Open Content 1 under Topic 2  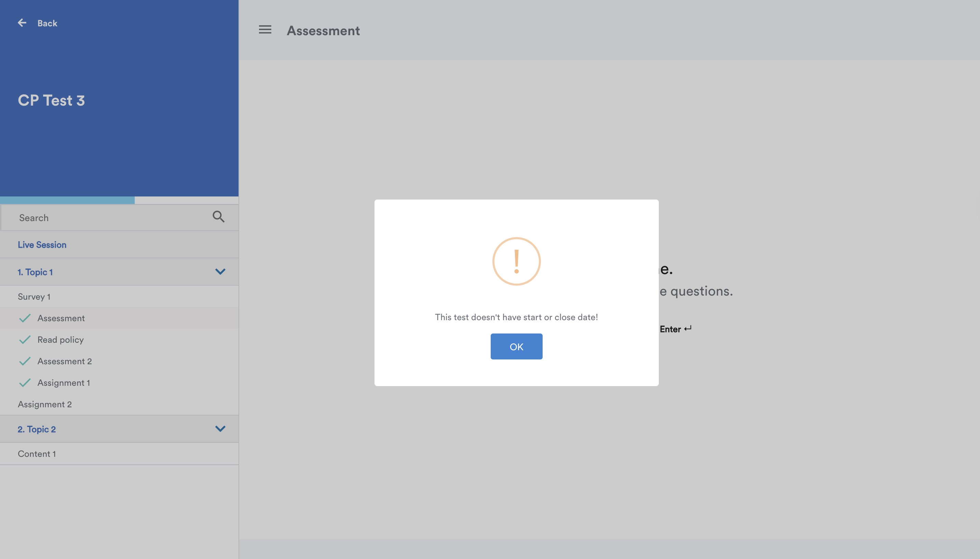tap(37, 454)
